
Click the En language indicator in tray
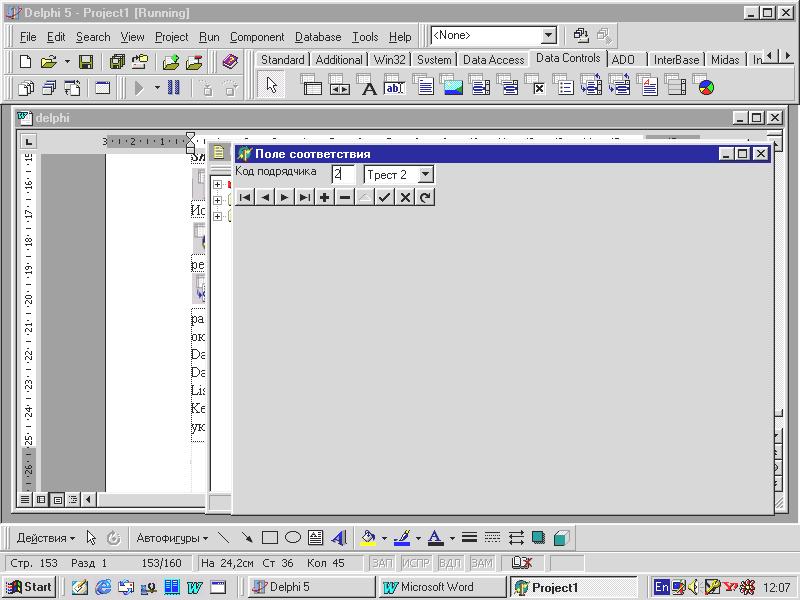click(x=661, y=587)
